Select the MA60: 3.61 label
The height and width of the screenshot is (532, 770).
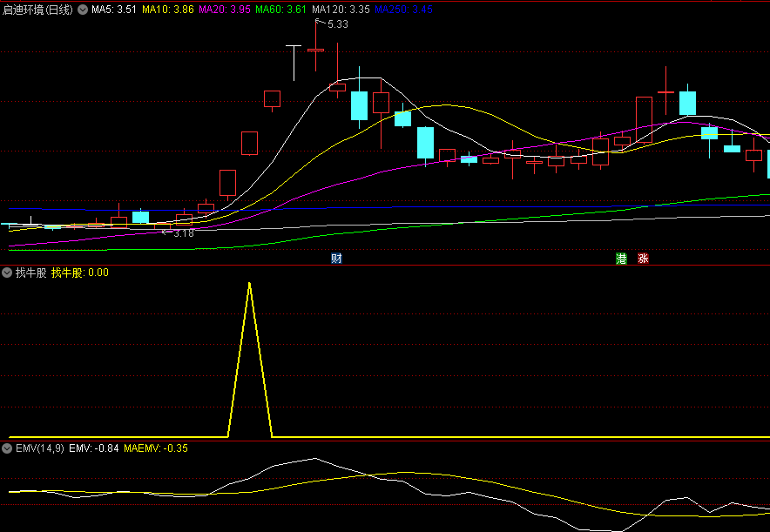tap(280, 10)
